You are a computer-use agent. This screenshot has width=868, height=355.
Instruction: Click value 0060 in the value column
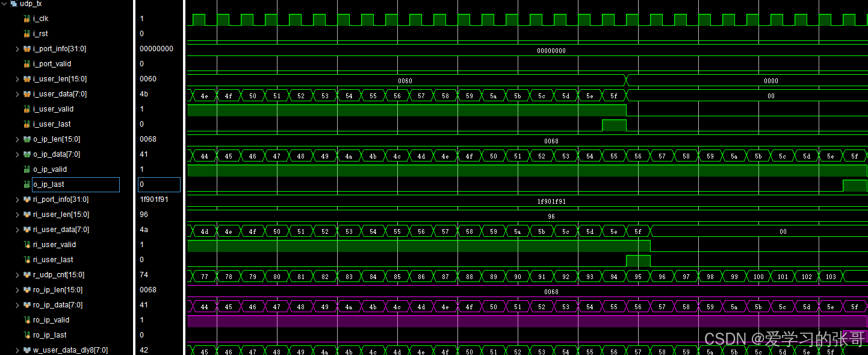[147, 79]
